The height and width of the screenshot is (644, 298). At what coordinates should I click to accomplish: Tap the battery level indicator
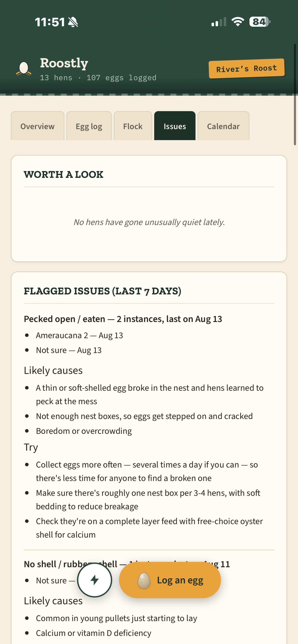coord(260,22)
